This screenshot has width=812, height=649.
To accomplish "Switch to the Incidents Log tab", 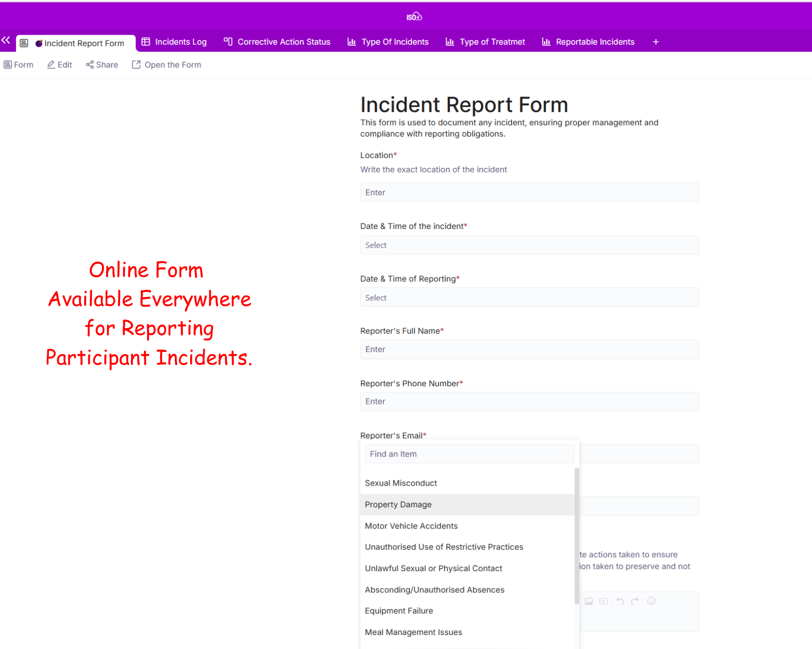I will pos(174,42).
